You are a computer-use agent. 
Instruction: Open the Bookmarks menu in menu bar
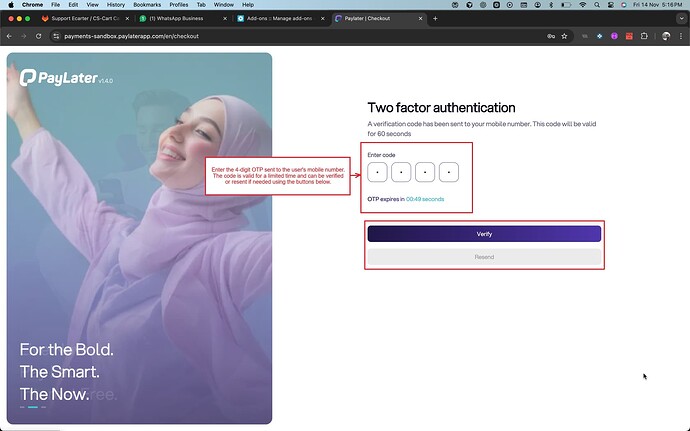[147, 5]
